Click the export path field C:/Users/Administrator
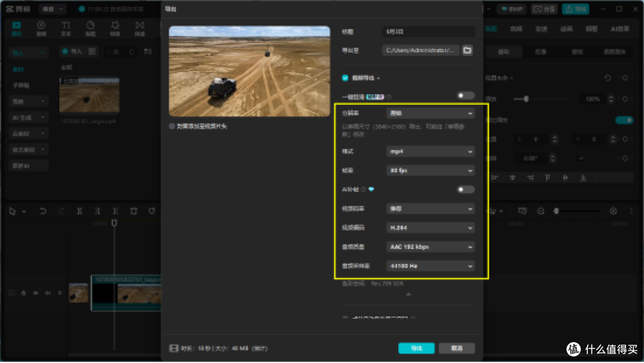 tap(420, 51)
